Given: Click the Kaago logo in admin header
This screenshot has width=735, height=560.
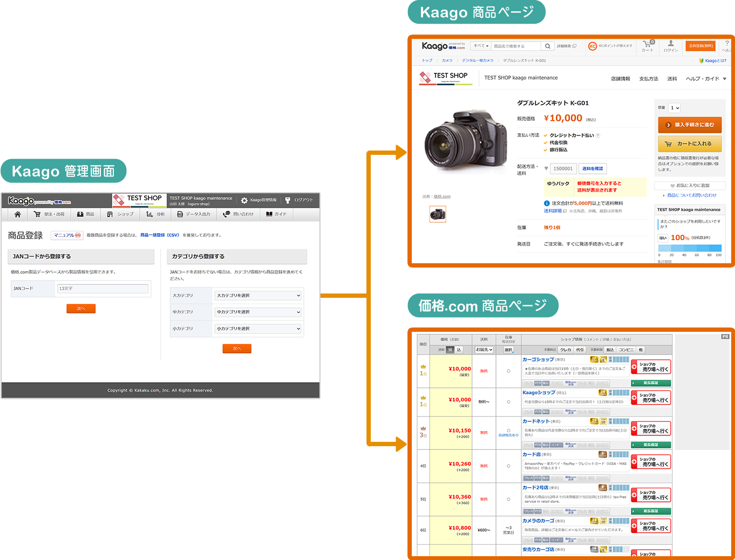Looking at the screenshot, I should point(39,201).
